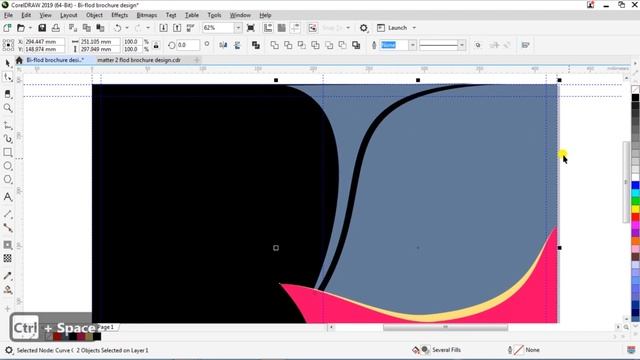Click the X position field
This screenshot has width=640, height=360.
[x=44, y=42]
